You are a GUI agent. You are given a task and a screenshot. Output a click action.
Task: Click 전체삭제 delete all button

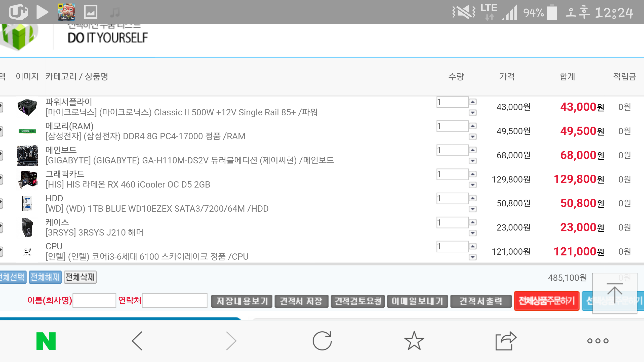click(x=80, y=277)
